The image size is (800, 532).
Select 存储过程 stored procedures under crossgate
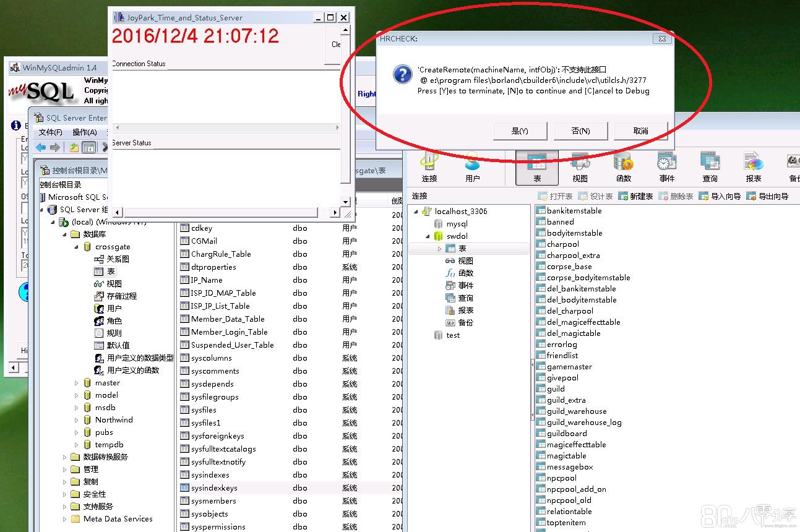click(x=116, y=296)
